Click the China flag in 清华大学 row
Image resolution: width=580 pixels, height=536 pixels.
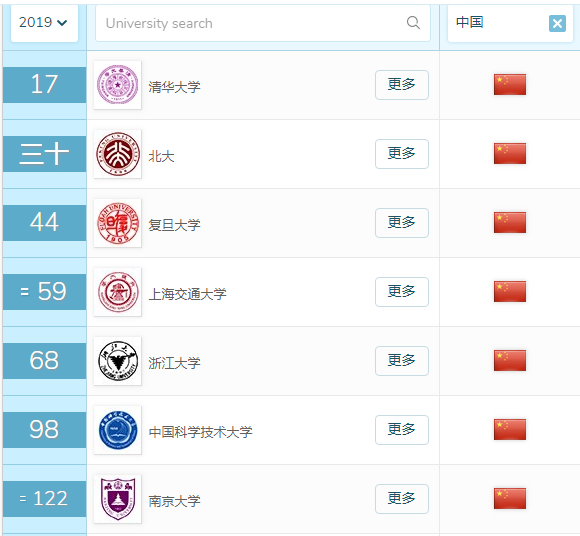[x=510, y=84]
